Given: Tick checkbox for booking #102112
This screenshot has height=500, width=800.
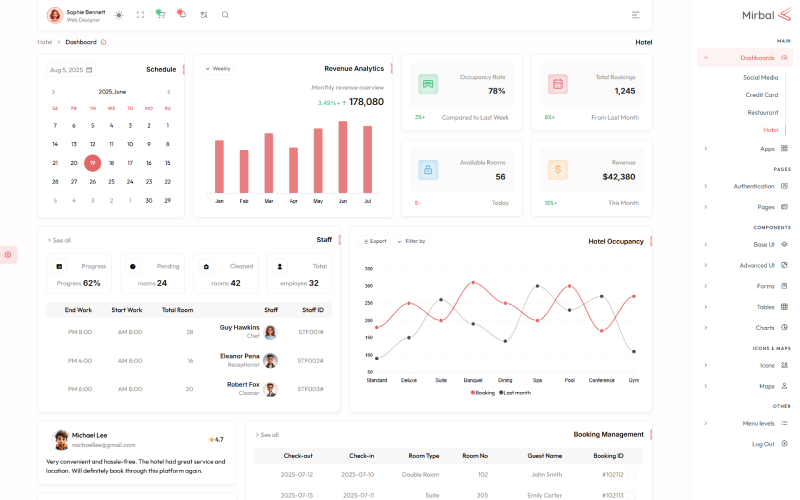Looking at the screenshot, I should (x=630, y=475).
